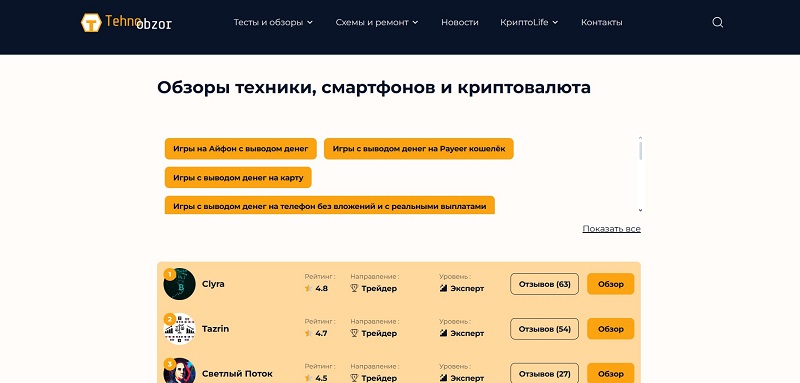The height and width of the screenshot is (383, 800).
Task: Click the tag list scroll down arrow
Action: click(x=640, y=210)
